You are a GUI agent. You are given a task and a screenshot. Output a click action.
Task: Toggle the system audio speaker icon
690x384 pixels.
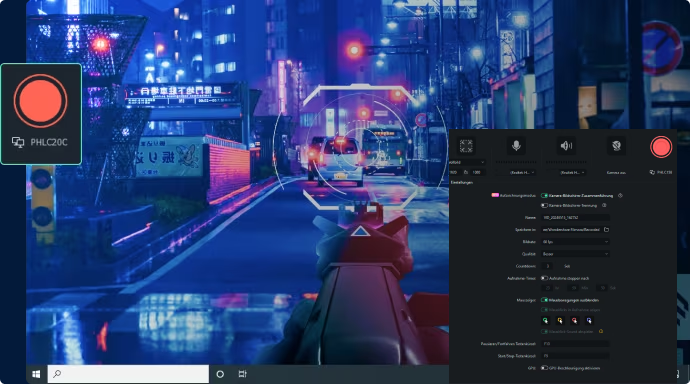566,146
